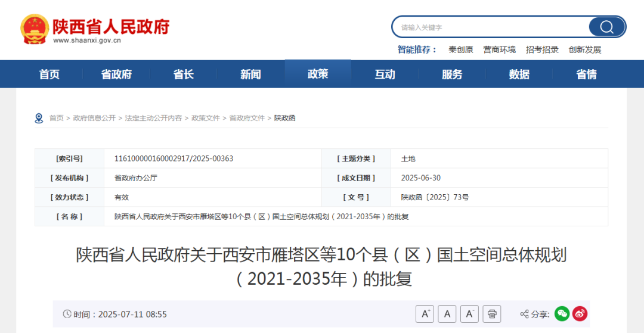Open the 省政府 navigation tab

[x=116, y=74]
